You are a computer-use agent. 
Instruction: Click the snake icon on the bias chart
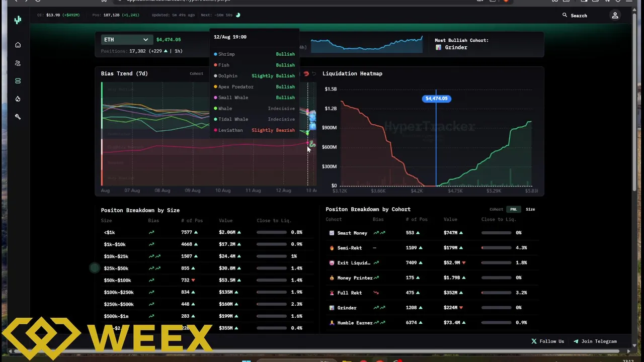[312, 144]
